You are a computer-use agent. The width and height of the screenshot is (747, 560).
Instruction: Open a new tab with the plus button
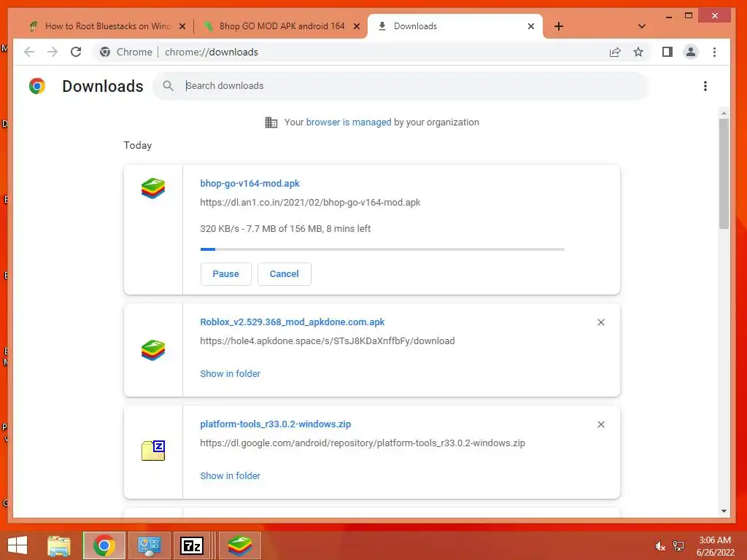click(x=559, y=26)
